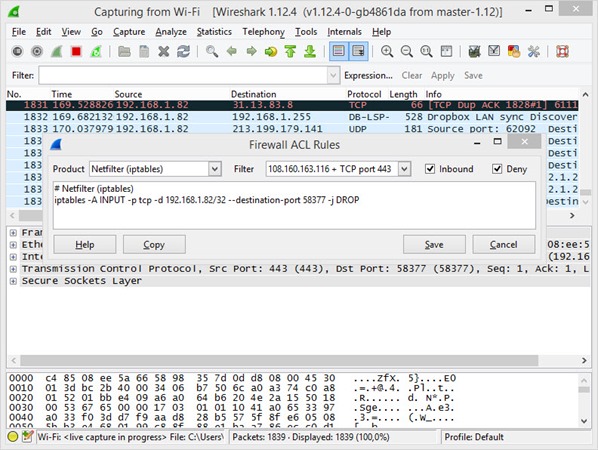Click Help button in Firewall ACL Rules

[x=85, y=244]
